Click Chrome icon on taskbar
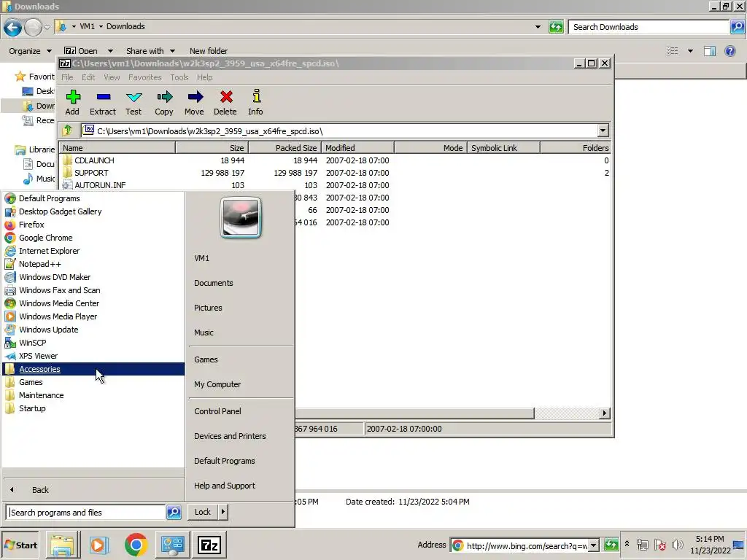This screenshot has width=747, height=560. tap(136, 545)
